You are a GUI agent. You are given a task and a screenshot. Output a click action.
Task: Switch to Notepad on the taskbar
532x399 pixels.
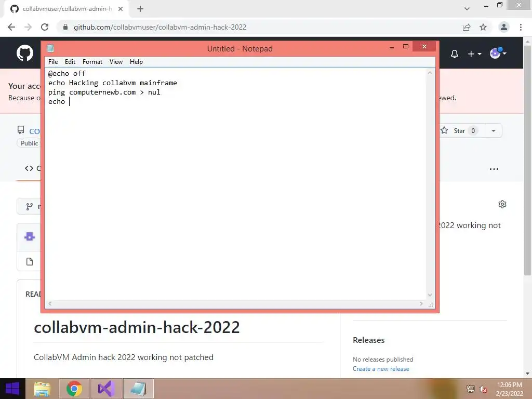tap(138, 389)
